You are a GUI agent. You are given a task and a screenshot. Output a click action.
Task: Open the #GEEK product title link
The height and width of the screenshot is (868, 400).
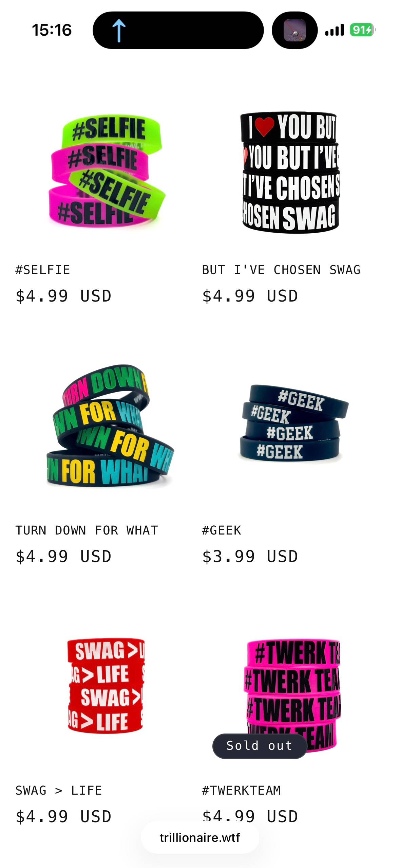pyautogui.click(x=222, y=530)
